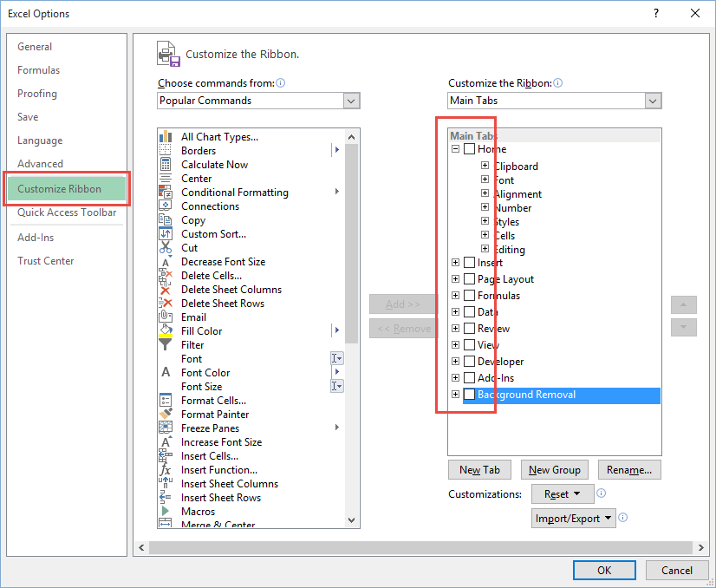Click the New Tab button
716x588 pixels.
pos(479,470)
